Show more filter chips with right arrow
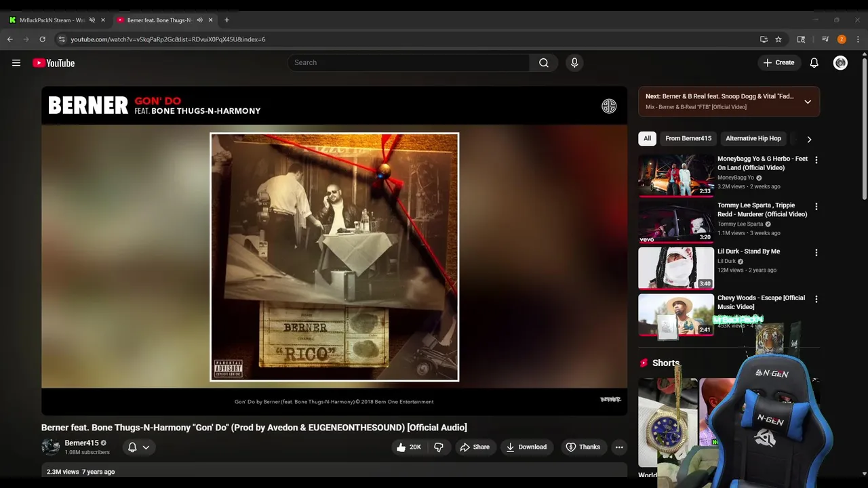 point(809,139)
